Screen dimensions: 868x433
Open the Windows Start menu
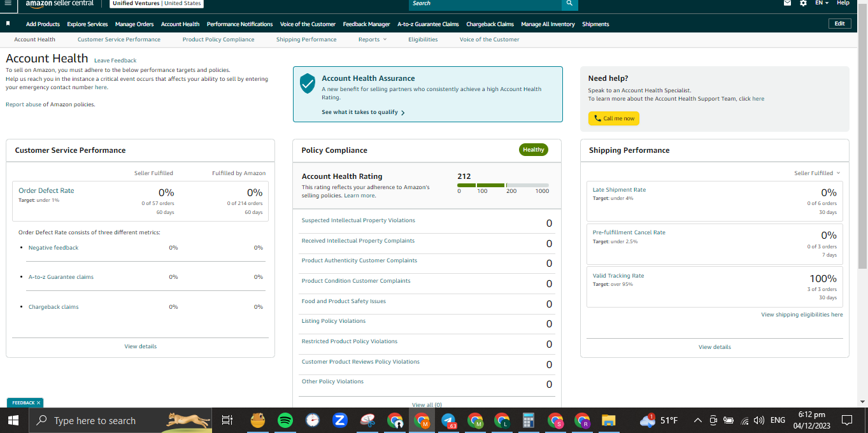tap(13, 420)
